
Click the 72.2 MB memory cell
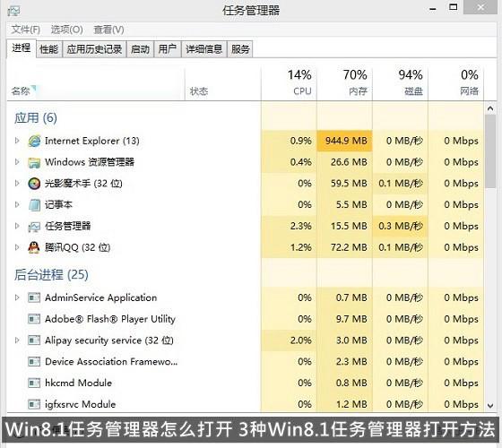tap(345, 247)
